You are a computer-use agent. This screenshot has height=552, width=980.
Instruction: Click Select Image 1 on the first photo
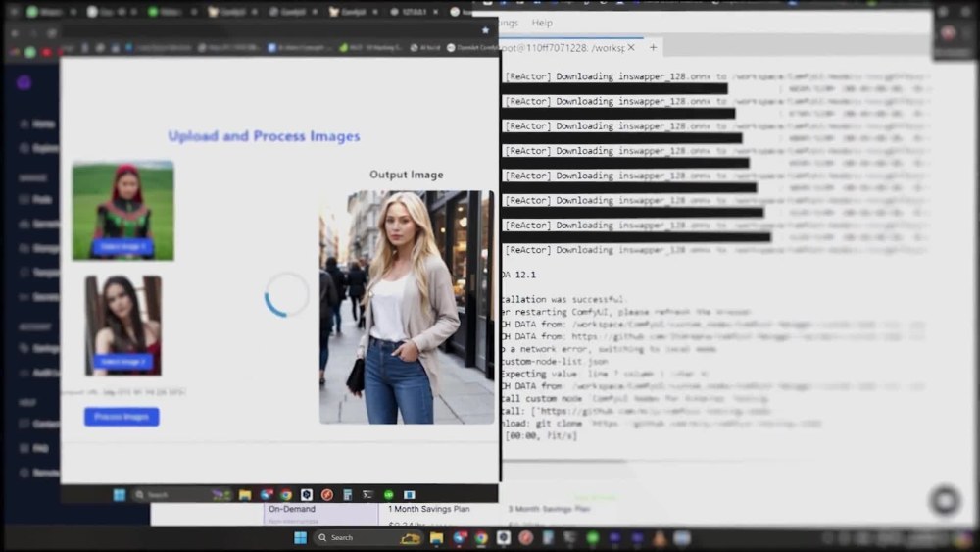point(123,246)
